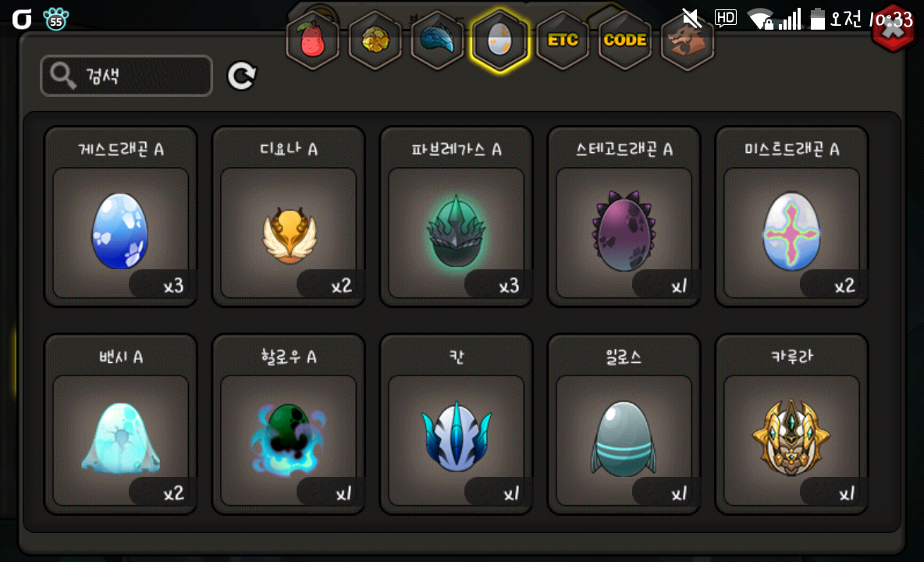924x562 pixels.
Task: Choose the 밴시 A ghostly cyan egg
Action: pos(121,424)
